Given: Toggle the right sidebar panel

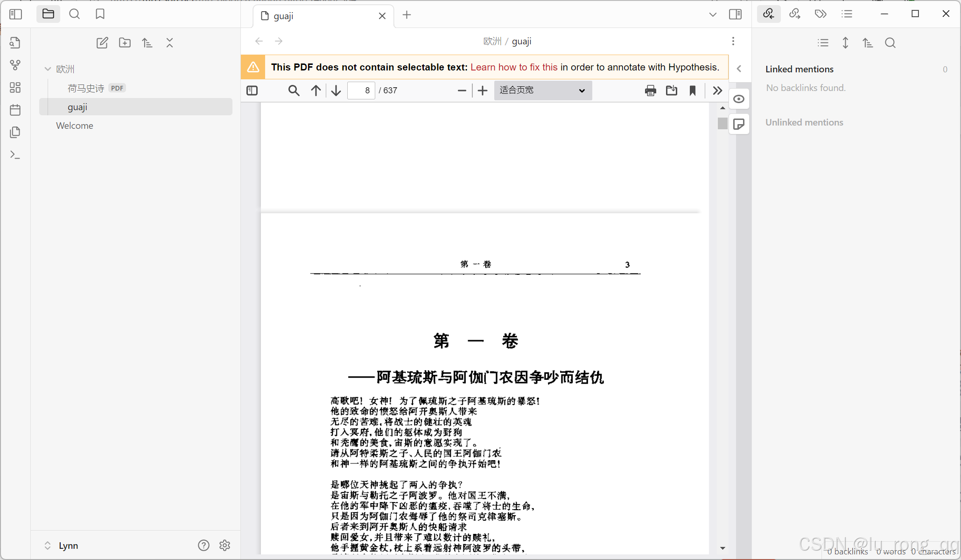Looking at the screenshot, I should (735, 14).
